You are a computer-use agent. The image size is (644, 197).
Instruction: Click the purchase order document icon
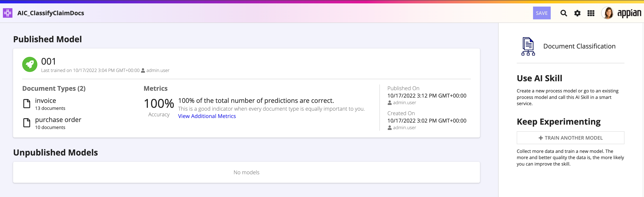(x=27, y=123)
